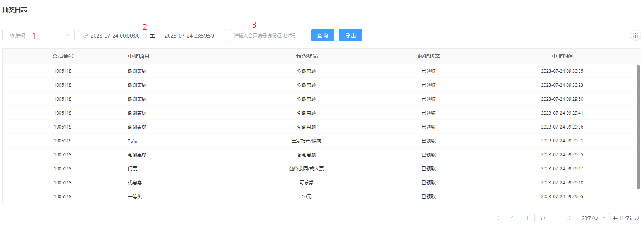Image resolution: width=644 pixels, height=230 pixels.
Task: Click the 查询 search button
Action: pyautogui.click(x=322, y=36)
